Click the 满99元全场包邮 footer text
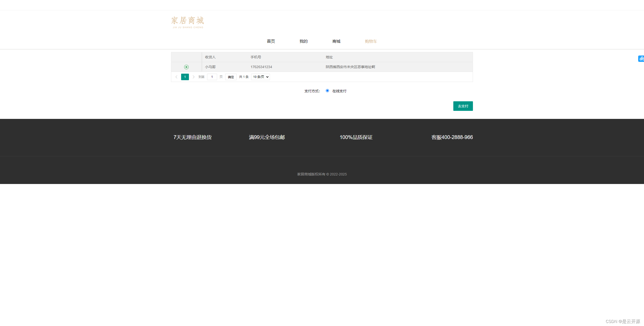Viewport: 644px width, 326px height. [267, 137]
